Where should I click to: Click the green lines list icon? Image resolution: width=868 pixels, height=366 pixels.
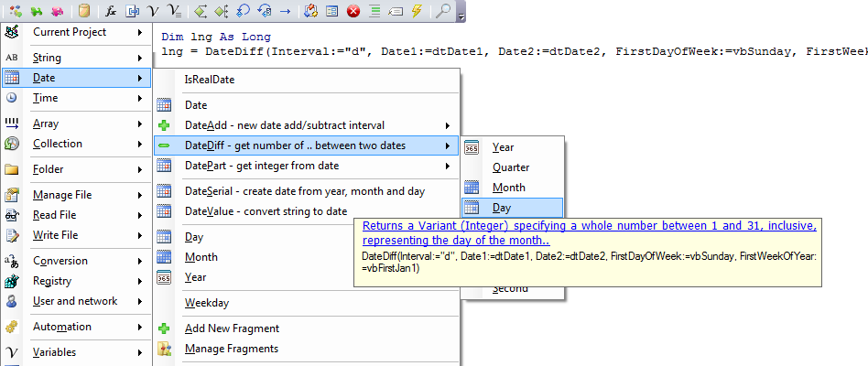pos(374,11)
